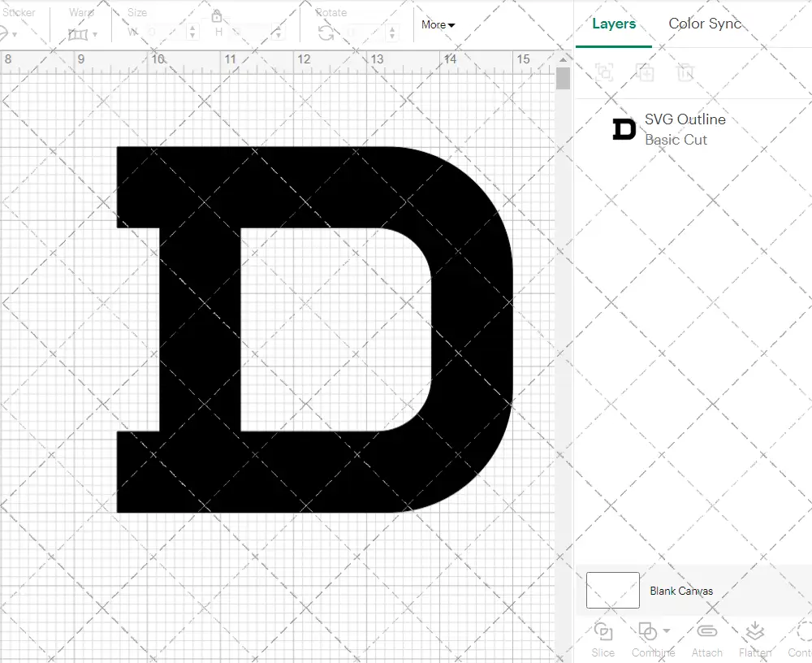Open the Warp style dropdown arrow
Viewport: 812px width, 663px height.
96,33
